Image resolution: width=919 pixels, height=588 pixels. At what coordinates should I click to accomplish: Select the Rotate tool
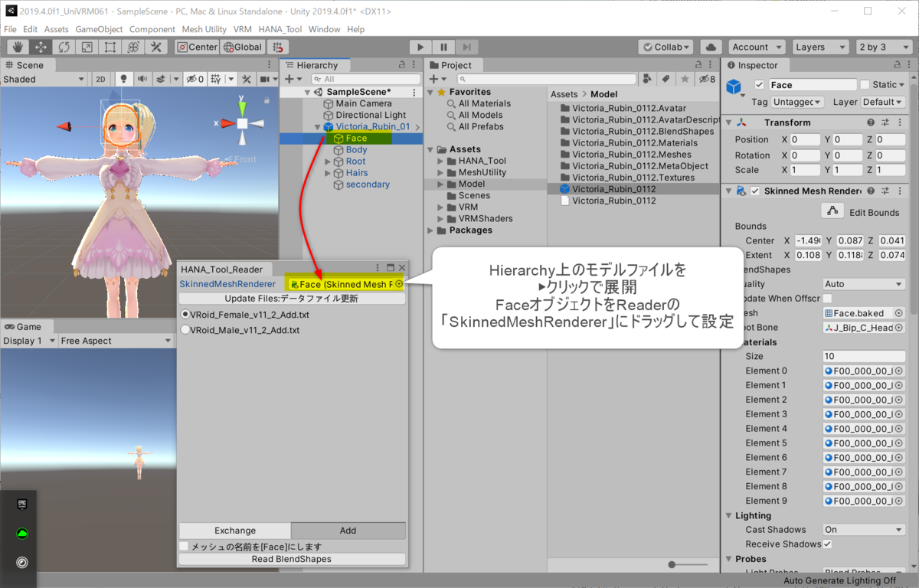tap(64, 47)
